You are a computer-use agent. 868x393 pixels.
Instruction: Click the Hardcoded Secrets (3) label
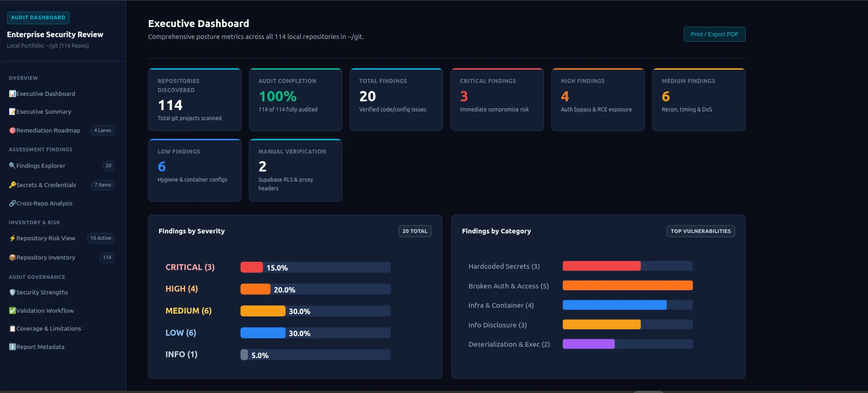coord(504,266)
